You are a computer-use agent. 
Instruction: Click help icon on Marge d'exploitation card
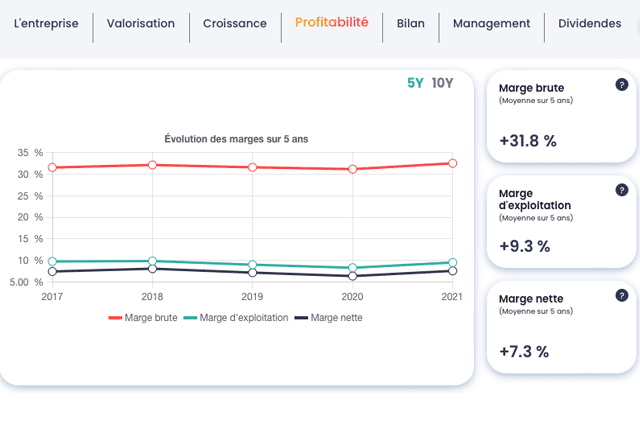622,190
